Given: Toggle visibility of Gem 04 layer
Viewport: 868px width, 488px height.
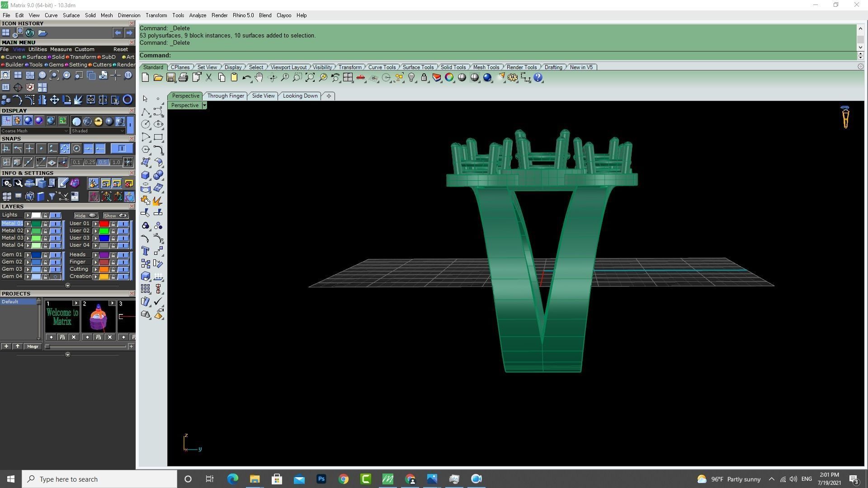Looking at the screenshot, I should click(56, 277).
